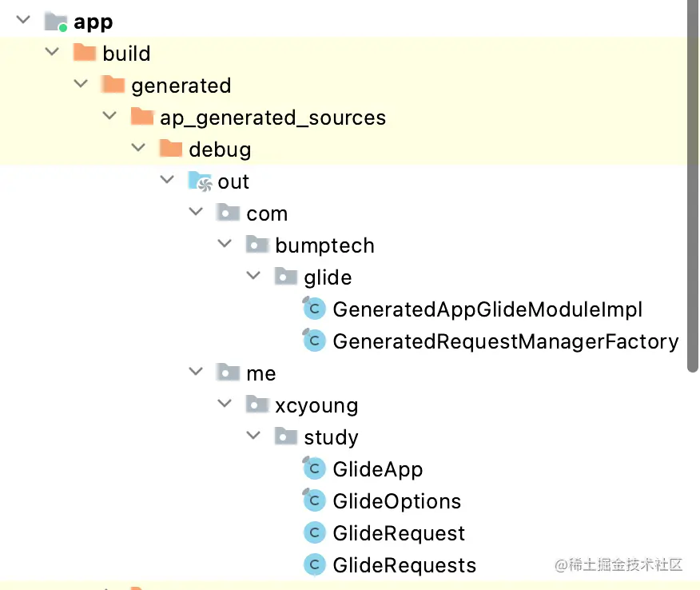Select the app label

click(x=93, y=22)
